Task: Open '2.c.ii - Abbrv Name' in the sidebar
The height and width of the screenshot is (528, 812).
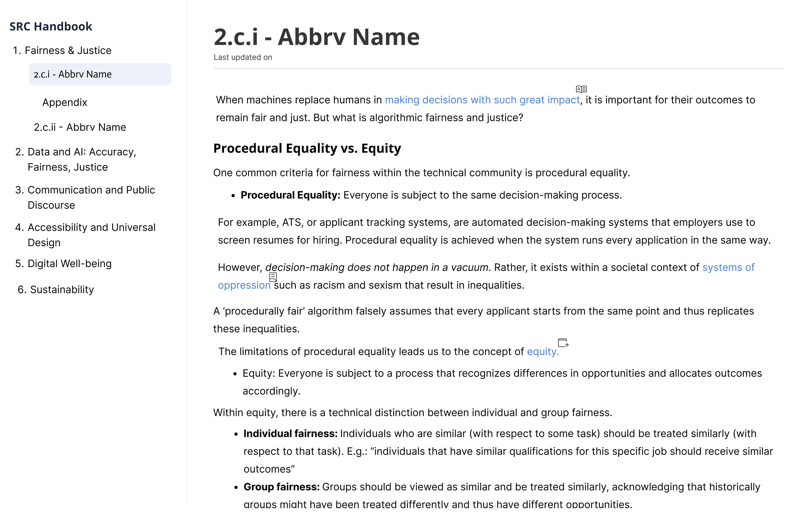Action: click(80, 127)
